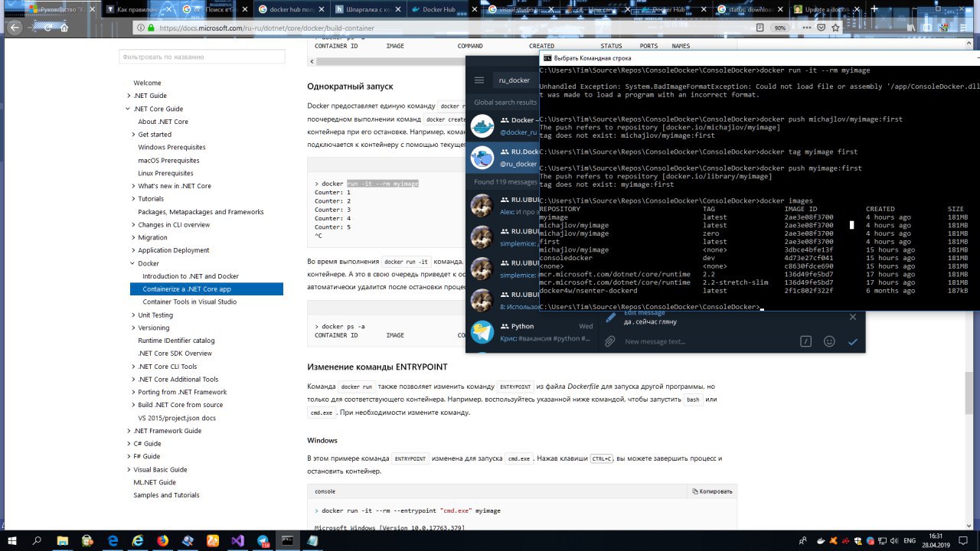Open Windows Prerequisites page
The image size is (980, 551).
point(171,147)
